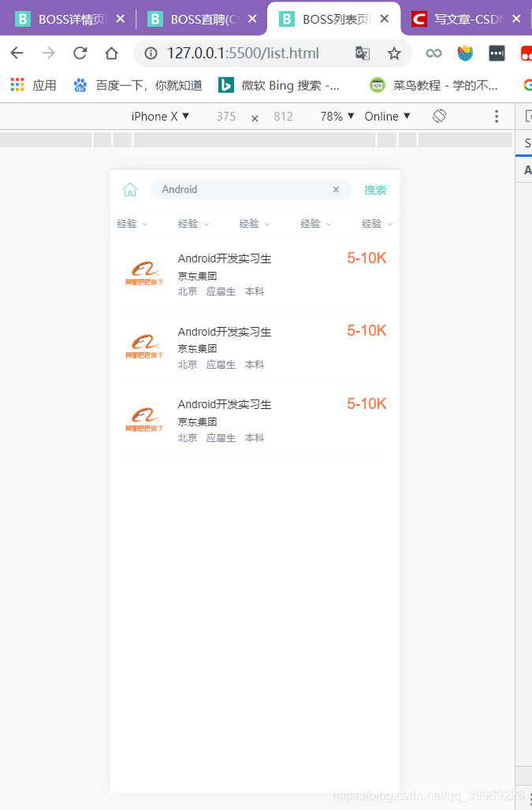Clear the Android search text
Image resolution: width=532 pixels, height=810 pixels.
pyautogui.click(x=337, y=190)
